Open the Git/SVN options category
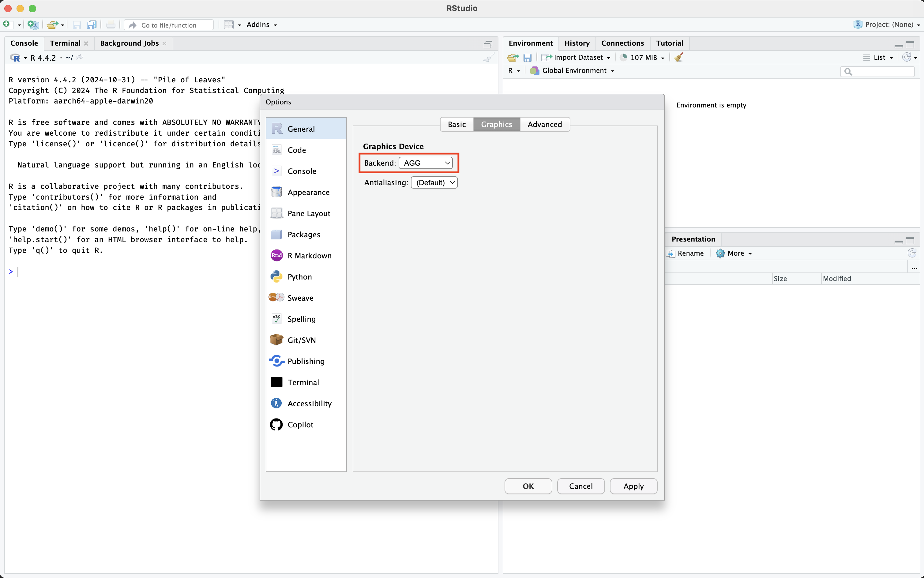The image size is (924, 578). pyautogui.click(x=301, y=340)
